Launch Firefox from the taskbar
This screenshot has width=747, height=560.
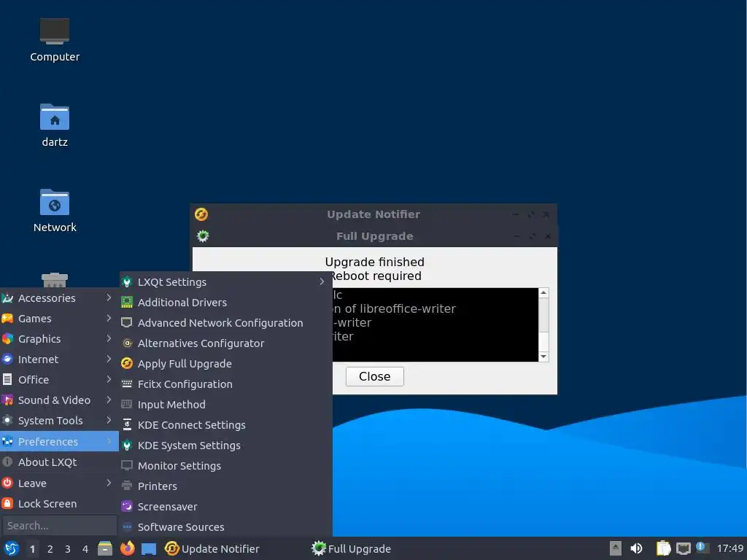[x=127, y=548]
